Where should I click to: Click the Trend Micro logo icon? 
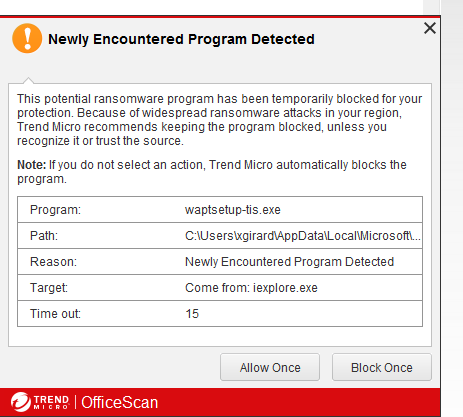click(x=21, y=402)
